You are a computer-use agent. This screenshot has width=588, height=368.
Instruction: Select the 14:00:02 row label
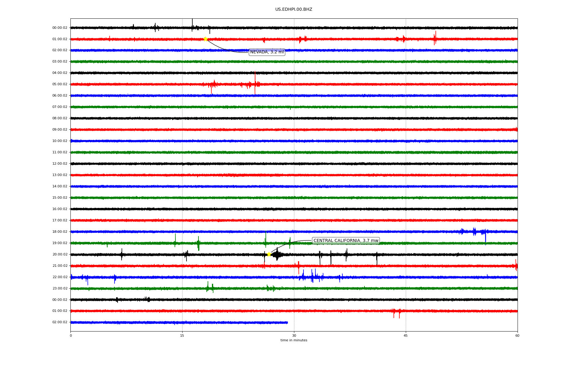pyautogui.click(x=60, y=186)
